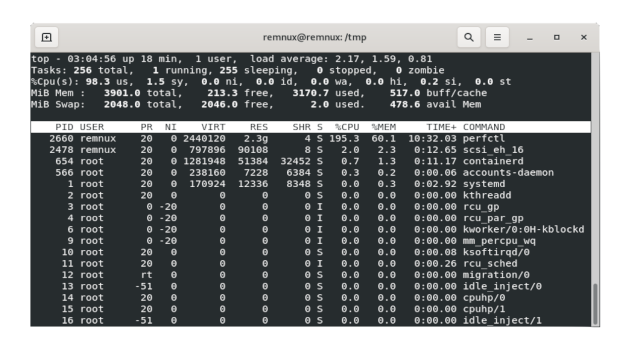640x360 pixels.
Task: Click kworker/0:0H-kblockd command name
Action: pos(523,229)
